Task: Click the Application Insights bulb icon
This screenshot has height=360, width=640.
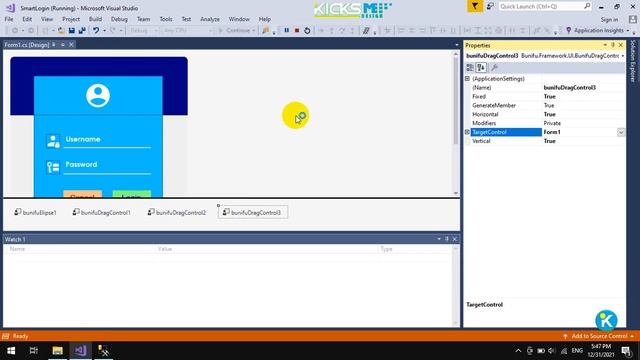Action: (x=569, y=31)
